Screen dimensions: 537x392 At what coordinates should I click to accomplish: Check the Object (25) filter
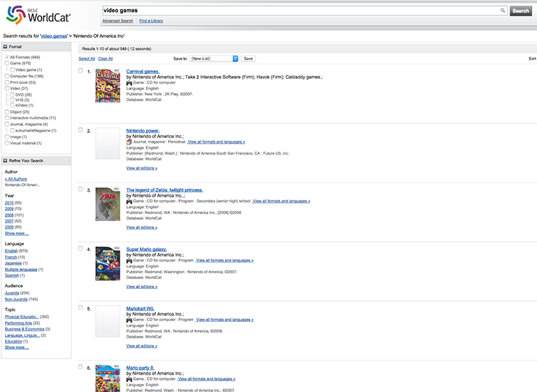coord(7,112)
